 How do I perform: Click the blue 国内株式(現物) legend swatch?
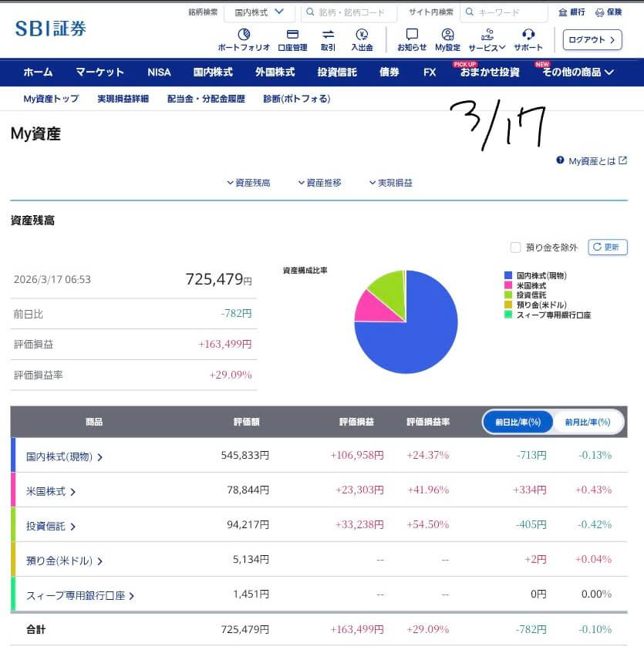click(x=507, y=275)
